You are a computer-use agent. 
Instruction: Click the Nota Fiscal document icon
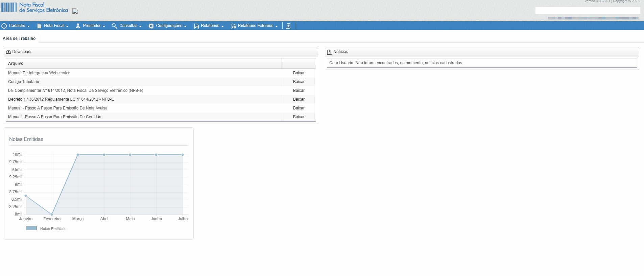coord(39,26)
